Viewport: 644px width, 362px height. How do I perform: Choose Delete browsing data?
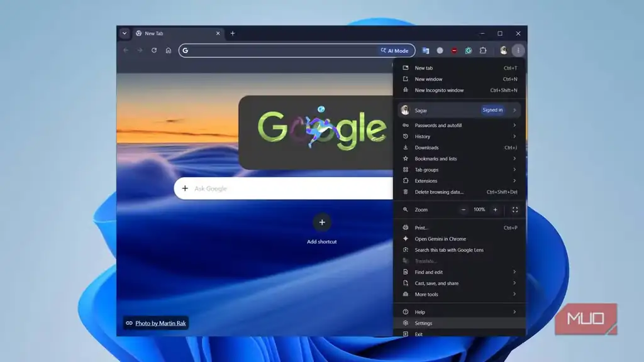coord(459,192)
